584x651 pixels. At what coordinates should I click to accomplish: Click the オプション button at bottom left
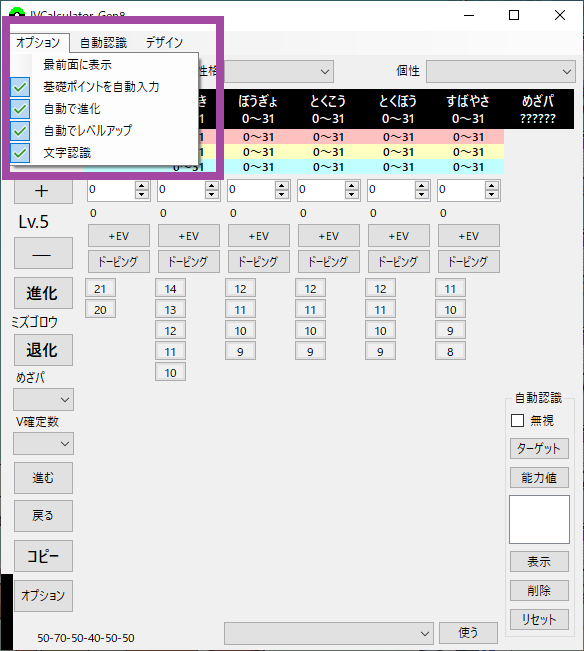(x=43, y=596)
